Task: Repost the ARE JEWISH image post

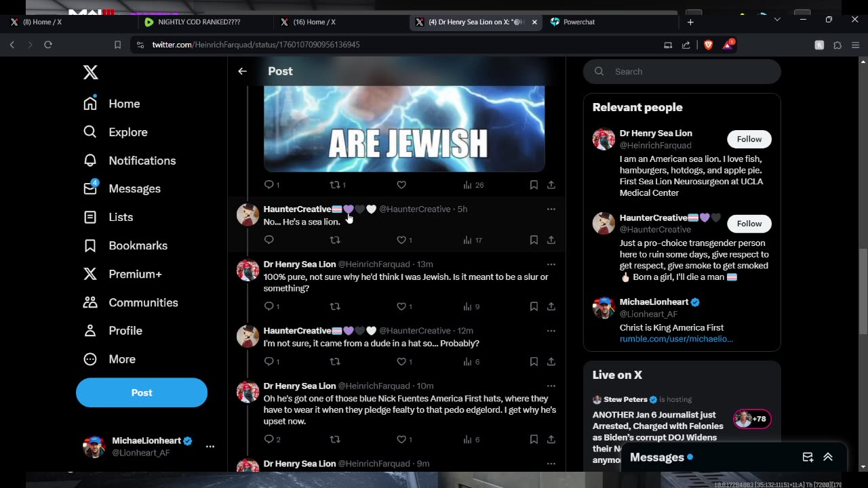Action: (x=337, y=185)
